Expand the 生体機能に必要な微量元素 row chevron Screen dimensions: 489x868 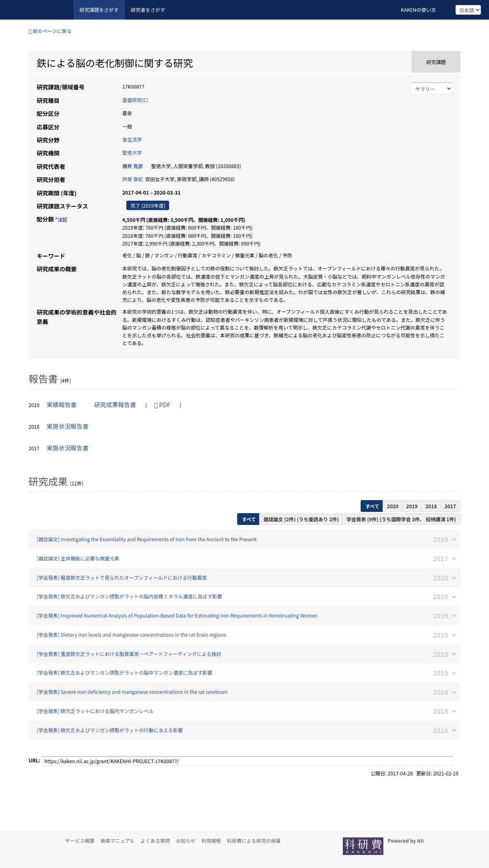click(x=454, y=559)
